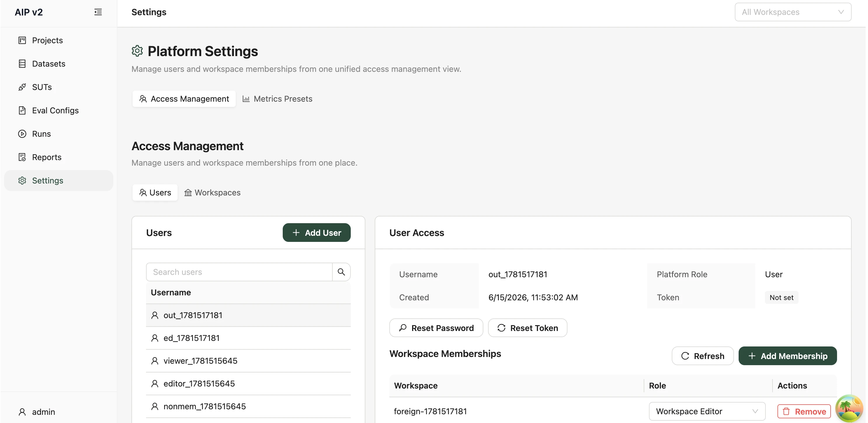
Task: Click the person icon beside nonmem_1781515645
Action: [x=155, y=406]
